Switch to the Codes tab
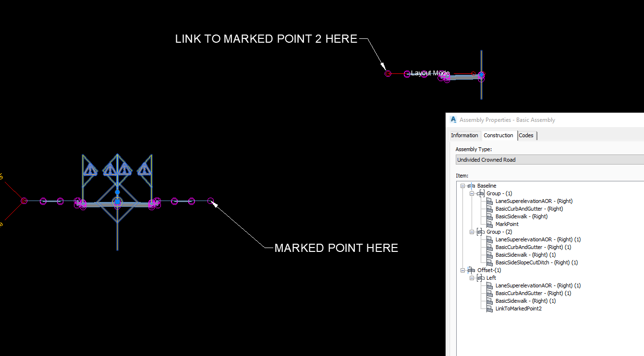Screen dimensions: 644x356 (526, 135)
